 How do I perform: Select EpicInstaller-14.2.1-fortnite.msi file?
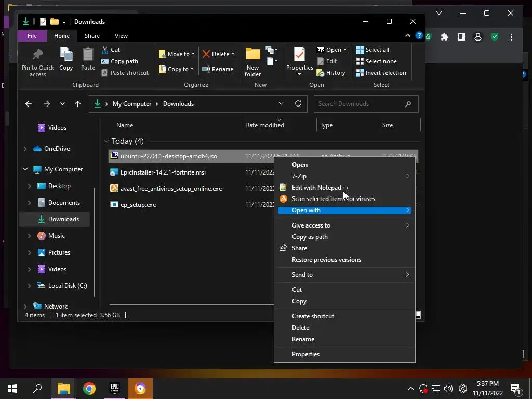(163, 172)
